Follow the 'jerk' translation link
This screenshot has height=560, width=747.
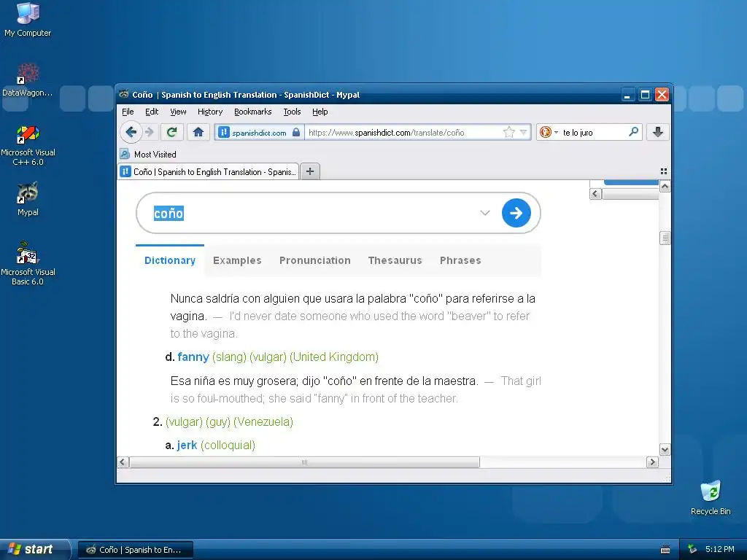click(187, 446)
